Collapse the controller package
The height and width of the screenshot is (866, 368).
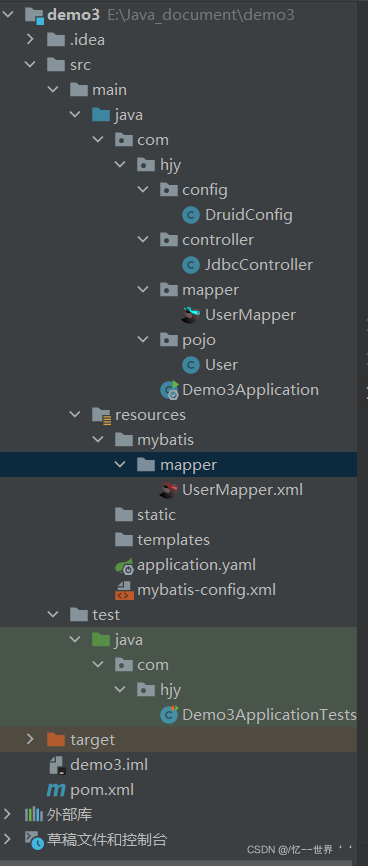coord(143,240)
